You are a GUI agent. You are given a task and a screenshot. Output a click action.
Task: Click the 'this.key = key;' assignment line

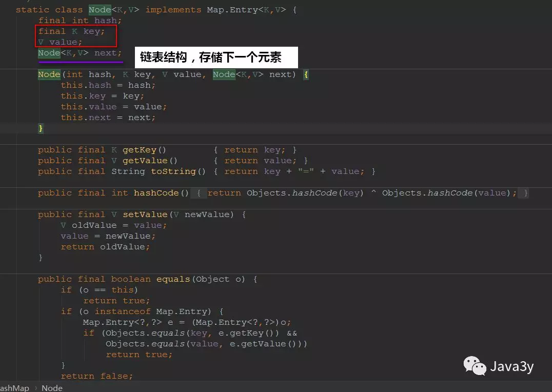[103, 96]
